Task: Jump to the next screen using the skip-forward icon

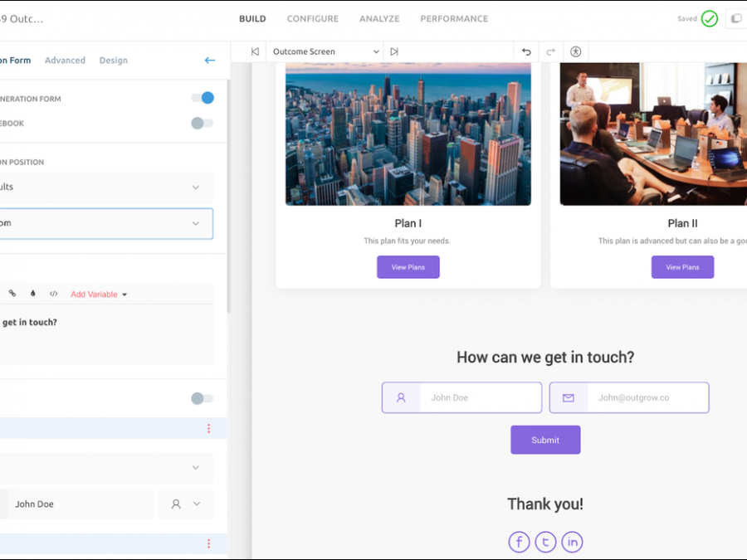Action: pos(394,51)
